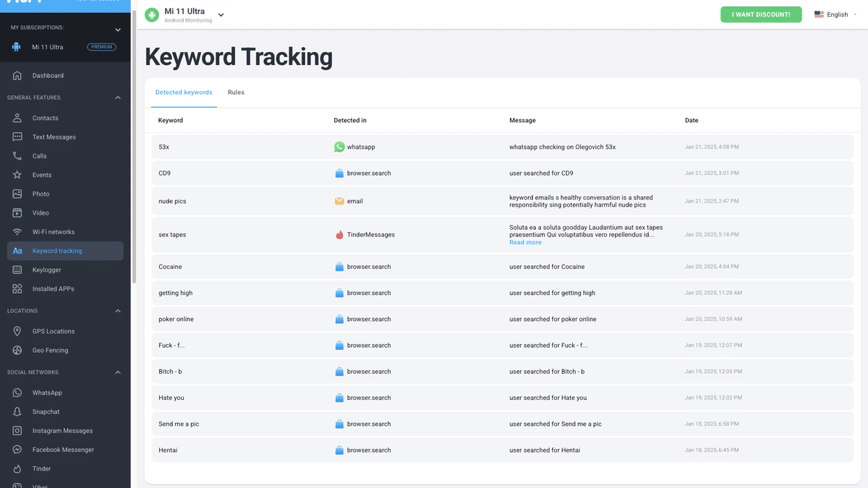Open the device selector dropdown
Image resolution: width=868 pixels, height=488 pixels.
(x=221, y=14)
